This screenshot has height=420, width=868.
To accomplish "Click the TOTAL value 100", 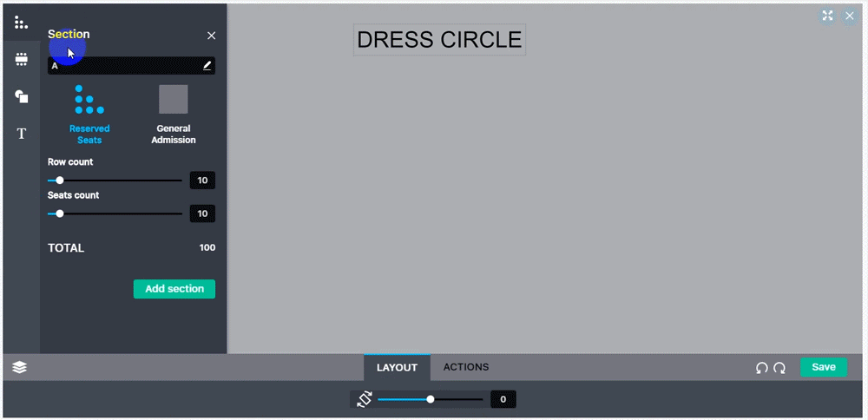I will coord(207,248).
